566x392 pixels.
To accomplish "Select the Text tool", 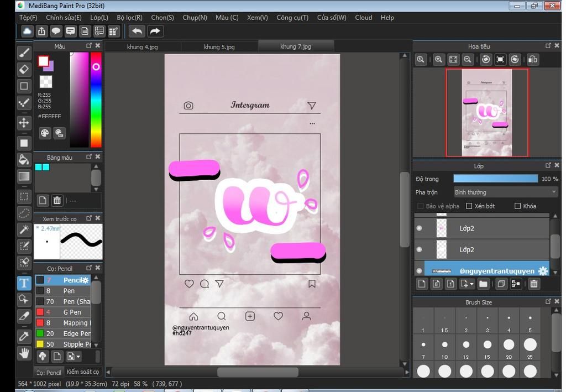I will (24, 283).
